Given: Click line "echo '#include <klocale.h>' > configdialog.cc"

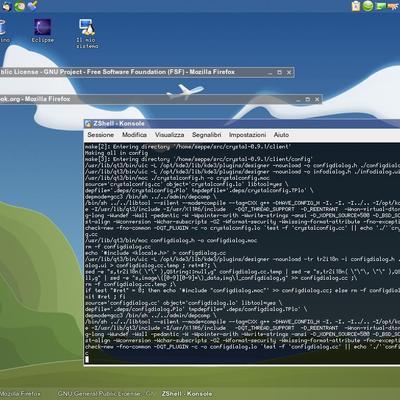Looking at the screenshot, I should pyautogui.click(x=155, y=253).
